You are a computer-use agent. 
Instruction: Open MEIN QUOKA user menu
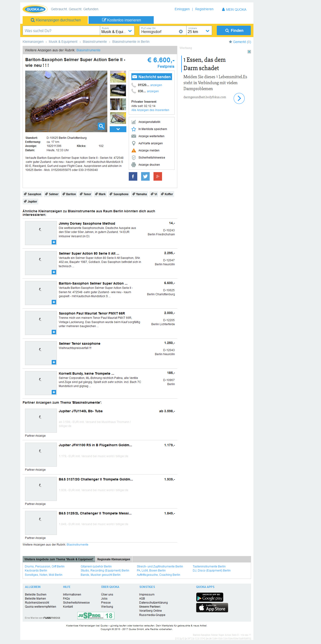pyautogui.click(x=234, y=10)
